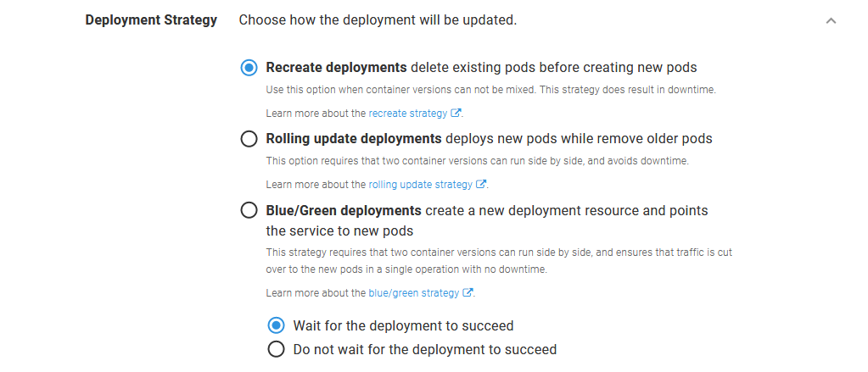This screenshot has height=372, width=868.
Task: Visit the blue/green strategy link
Action: click(413, 292)
